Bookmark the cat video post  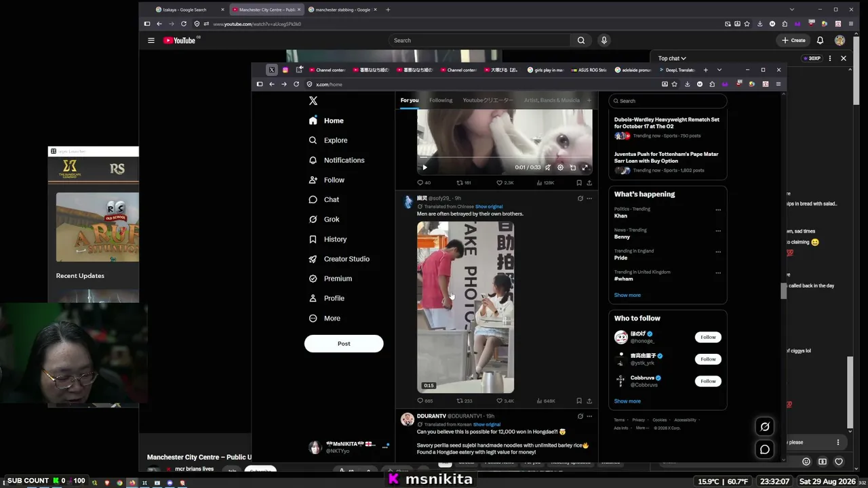579,182
